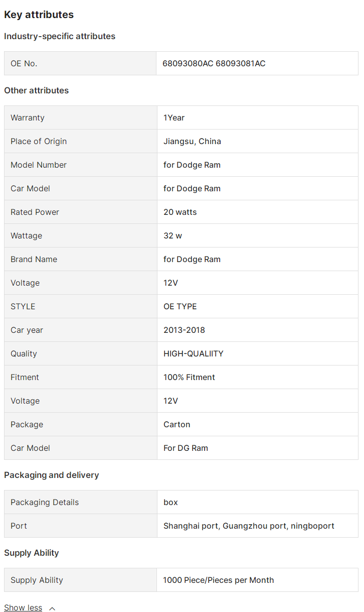Select the "OE TYPE" style value
Screen dimensions: 364x612
[x=180, y=306]
